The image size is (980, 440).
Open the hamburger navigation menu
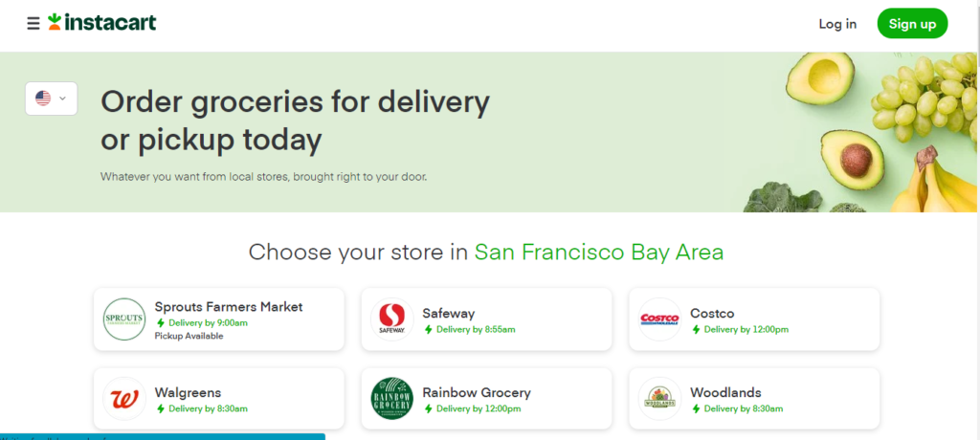click(x=33, y=23)
